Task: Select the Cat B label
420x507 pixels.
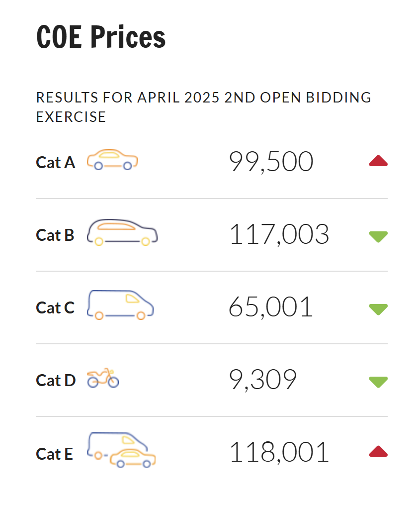Action: tap(55, 235)
